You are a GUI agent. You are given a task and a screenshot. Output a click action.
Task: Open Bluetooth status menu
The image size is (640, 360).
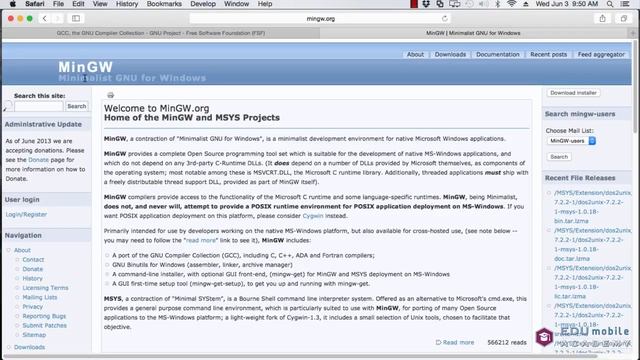[497, 4]
